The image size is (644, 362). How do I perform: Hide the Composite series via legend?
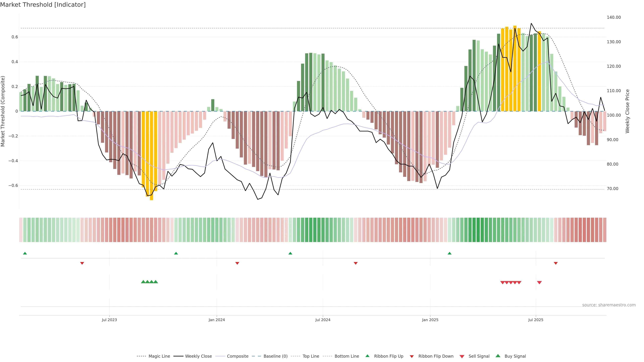coord(237,356)
